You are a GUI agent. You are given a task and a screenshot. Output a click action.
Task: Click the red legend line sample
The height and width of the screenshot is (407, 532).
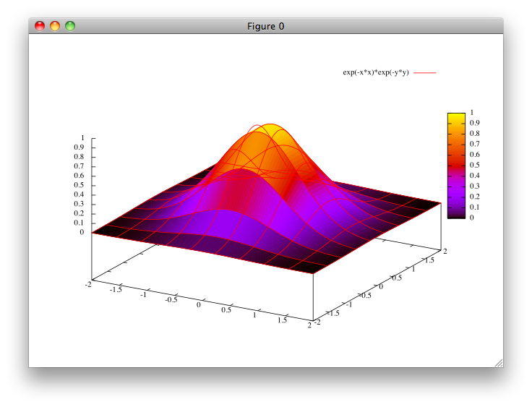(x=426, y=73)
